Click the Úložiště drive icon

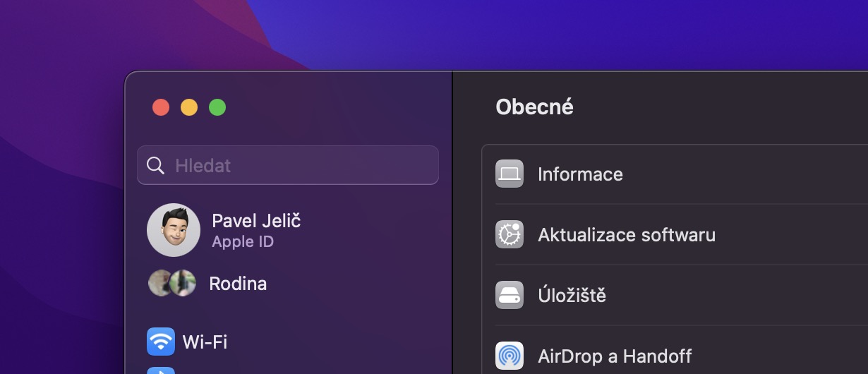(x=509, y=295)
